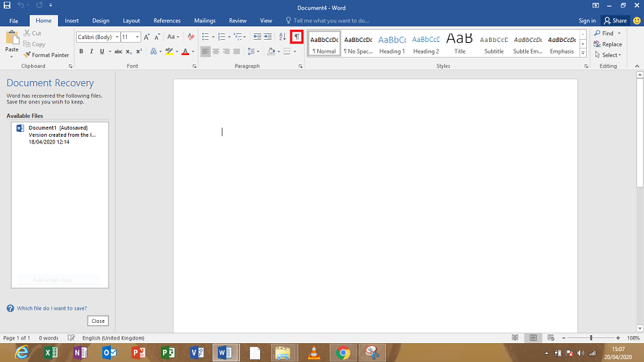Viewport: 644px width, 362px height.
Task: Select the Format Painter brush
Action: (x=46, y=55)
